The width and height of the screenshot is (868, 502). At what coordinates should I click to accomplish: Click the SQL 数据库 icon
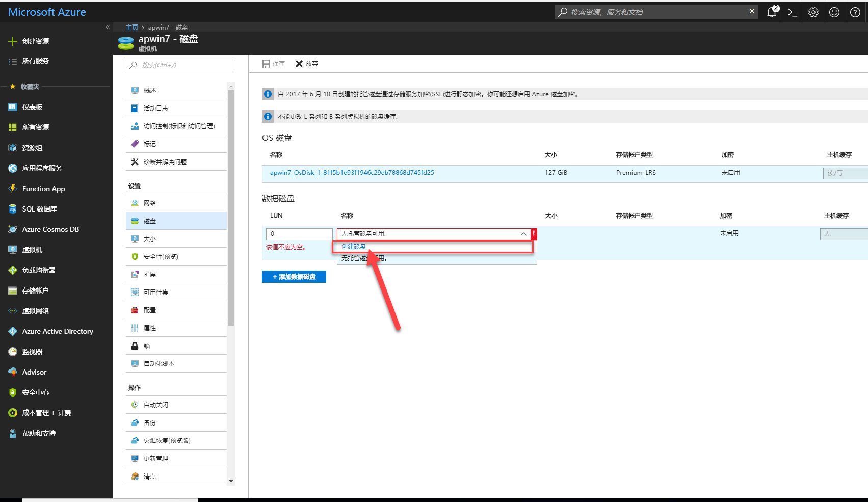tap(13, 209)
